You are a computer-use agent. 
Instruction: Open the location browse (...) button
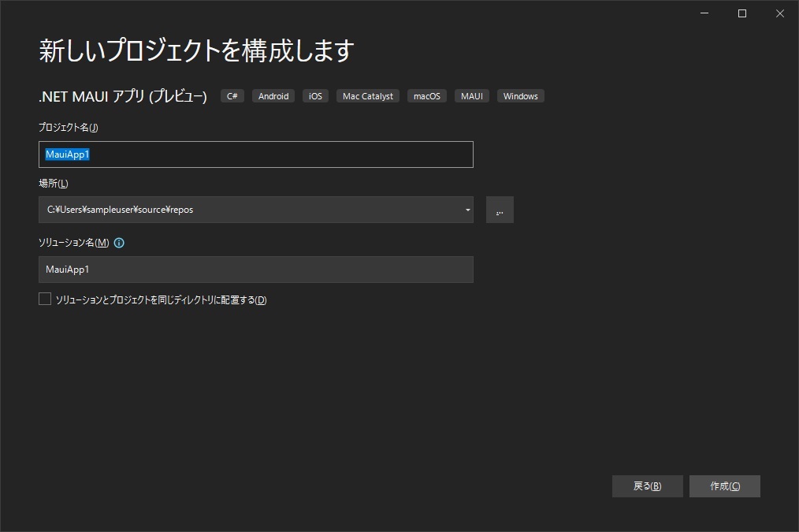[x=500, y=210]
